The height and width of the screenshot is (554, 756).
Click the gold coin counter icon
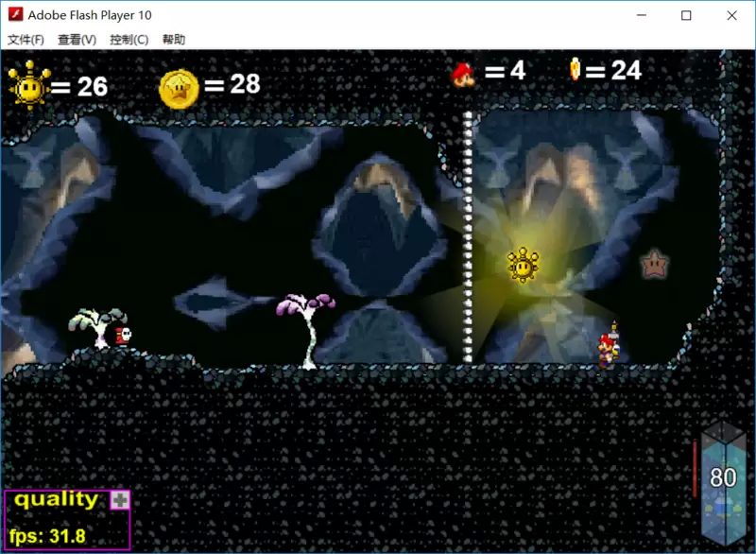[x=575, y=69]
